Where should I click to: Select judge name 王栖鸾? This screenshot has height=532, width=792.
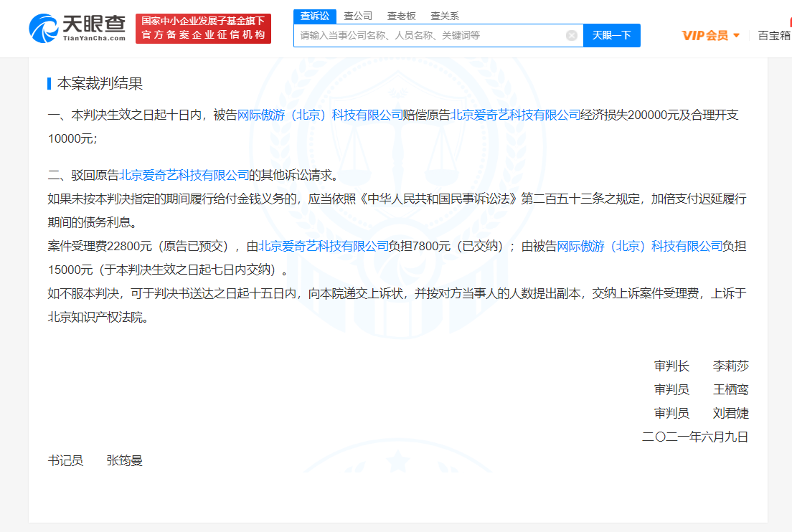730,389
